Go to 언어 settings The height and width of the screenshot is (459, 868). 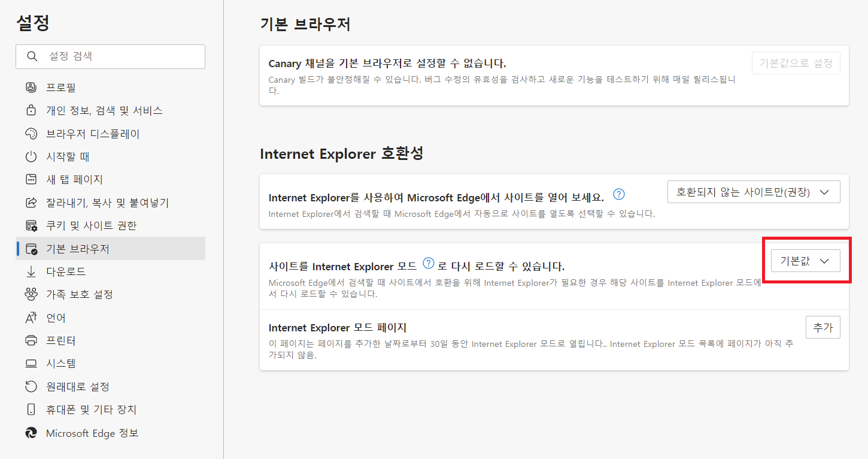click(x=110, y=318)
